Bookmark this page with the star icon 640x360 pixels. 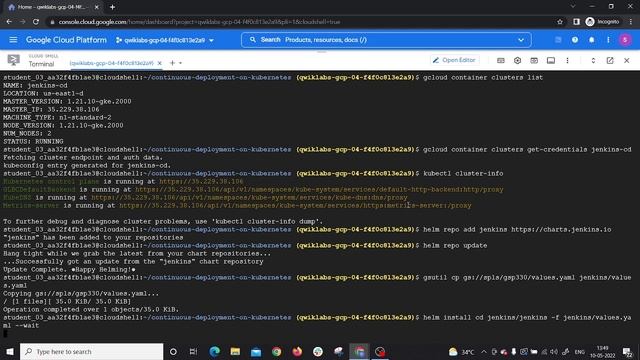pyautogui.click(x=560, y=22)
